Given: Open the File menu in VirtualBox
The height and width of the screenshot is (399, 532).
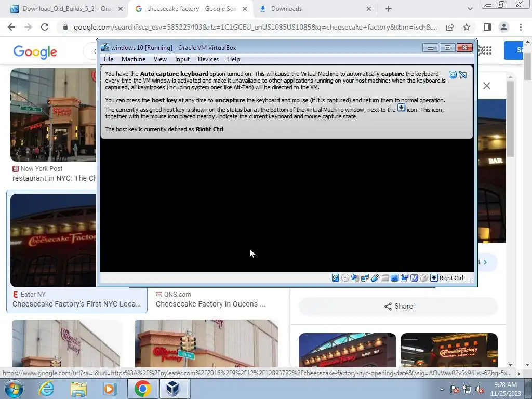Looking at the screenshot, I should pos(109,59).
